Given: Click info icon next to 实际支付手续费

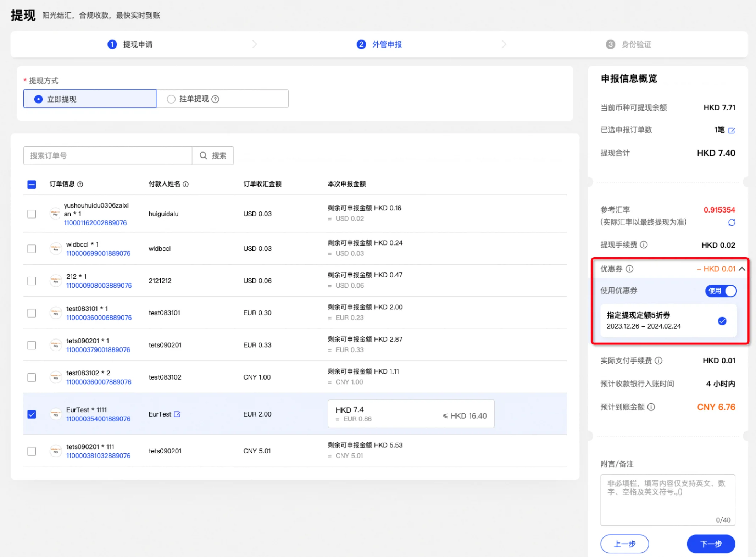Looking at the screenshot, I should tap(658, 361).
